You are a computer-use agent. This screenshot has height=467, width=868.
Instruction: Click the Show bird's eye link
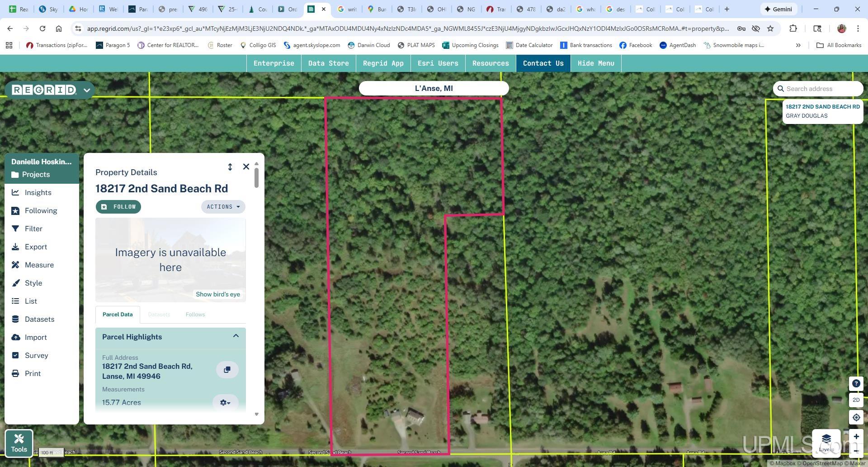[x=217, y=294]
